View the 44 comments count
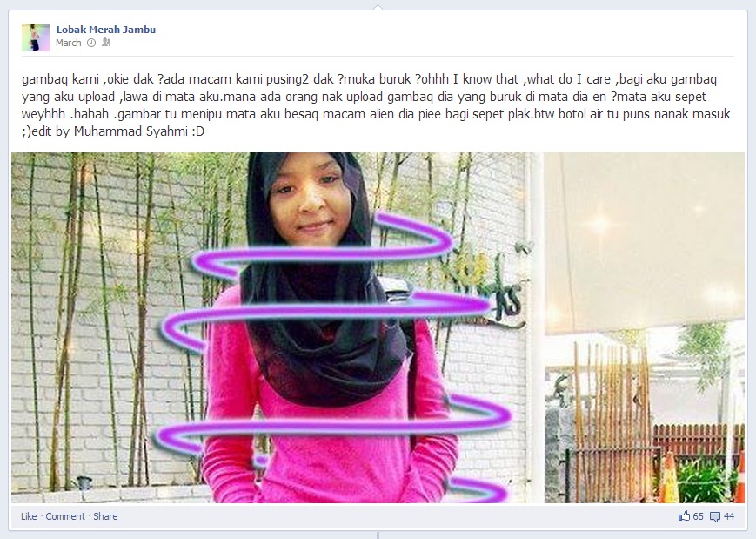The image size is (756, 539). [x=728, y=516]
